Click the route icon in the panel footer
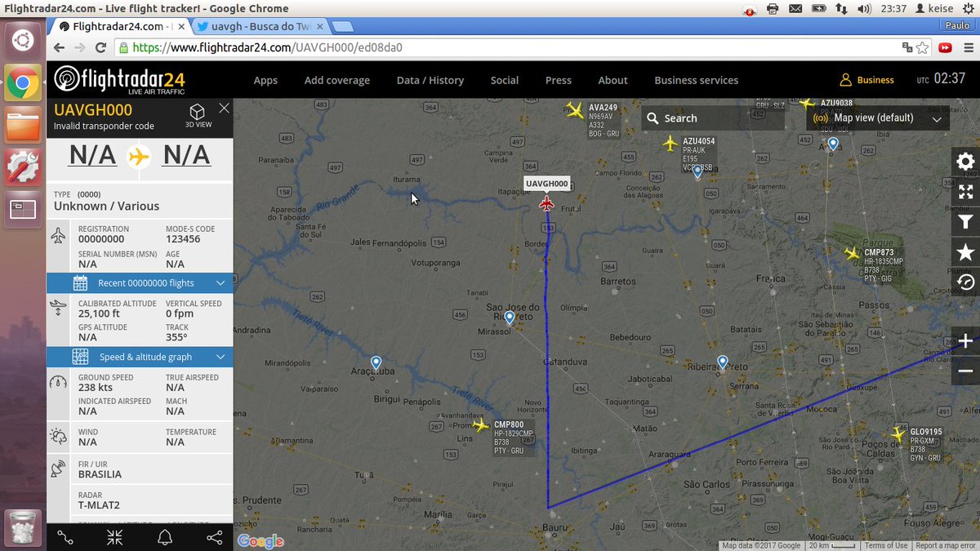Viewport: 980px width, 551px height. tap(65, 537)
